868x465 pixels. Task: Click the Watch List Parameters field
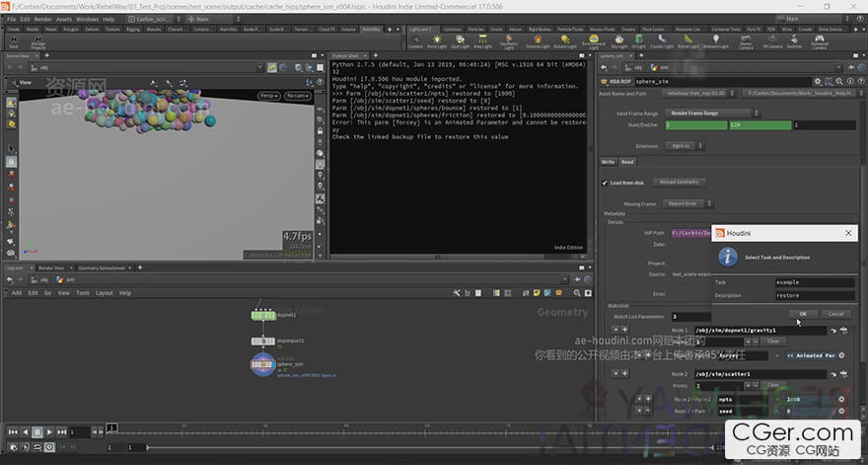tap(690, 317)
